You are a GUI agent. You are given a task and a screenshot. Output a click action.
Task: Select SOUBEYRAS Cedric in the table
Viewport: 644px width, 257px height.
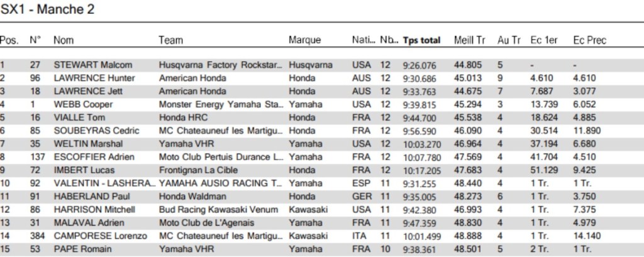point(97,130)
